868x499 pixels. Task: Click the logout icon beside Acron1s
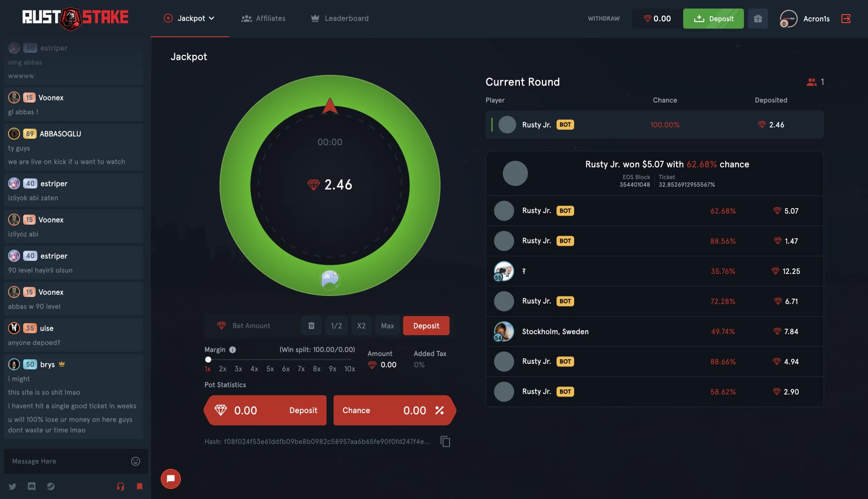846,19
